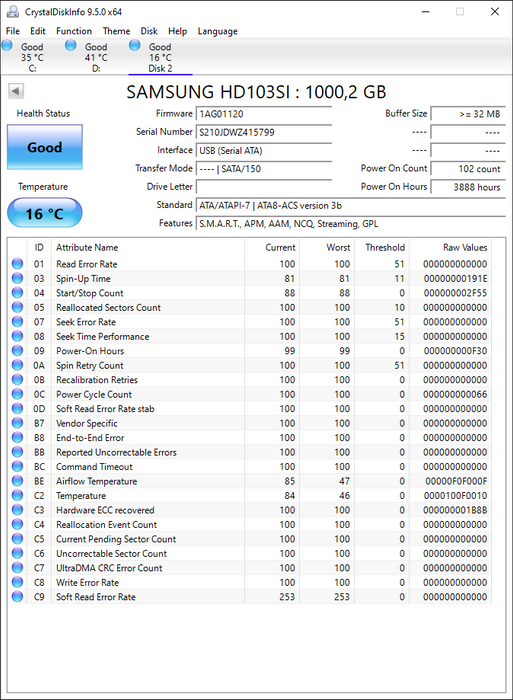This screenshot has width=513, height=700.
Task: Click the Firmware field 1AG01120
Action: [264, 114]
